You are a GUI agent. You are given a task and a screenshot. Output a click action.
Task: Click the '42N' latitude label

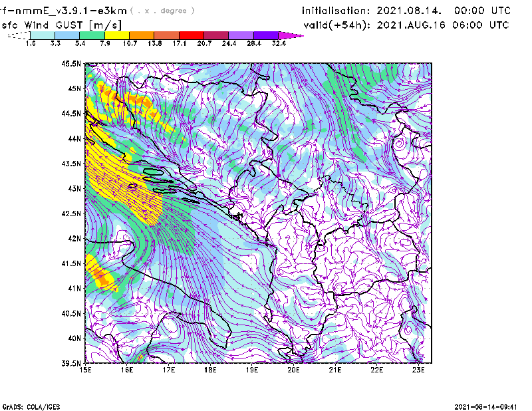74,238
